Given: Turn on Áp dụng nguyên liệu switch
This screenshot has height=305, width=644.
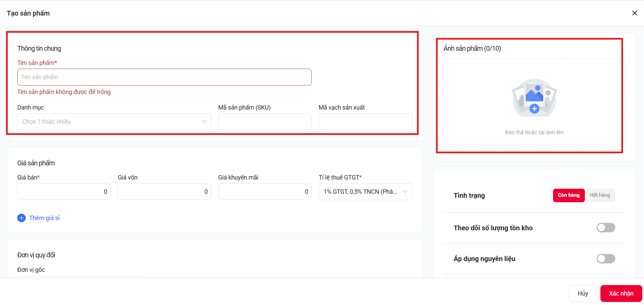Looking at the screenshot, I should [x=606, y=259].
